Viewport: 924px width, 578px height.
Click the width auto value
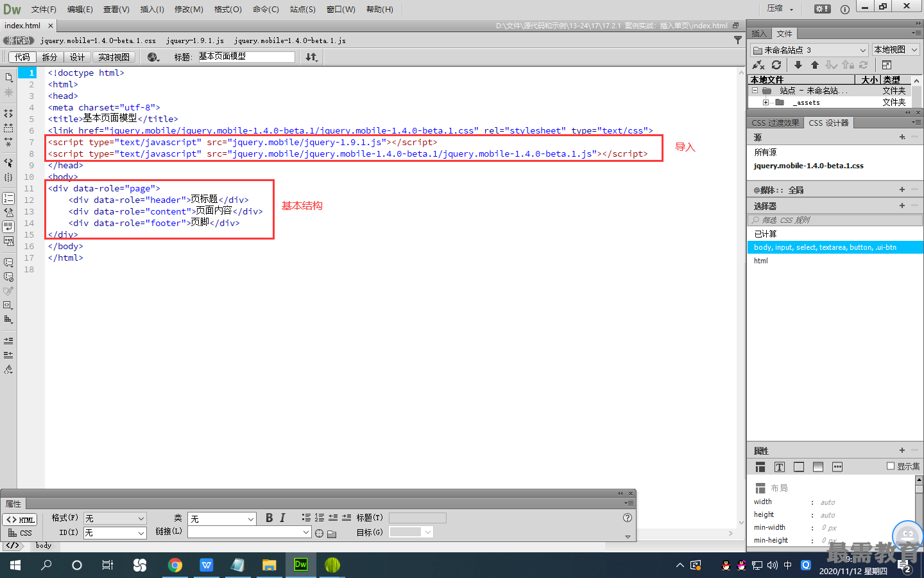coord(828,502)
